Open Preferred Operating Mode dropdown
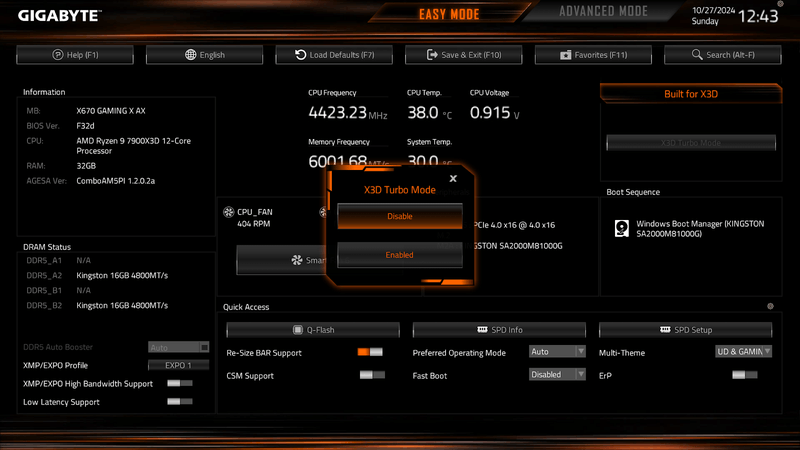 [x=557, y=352]
